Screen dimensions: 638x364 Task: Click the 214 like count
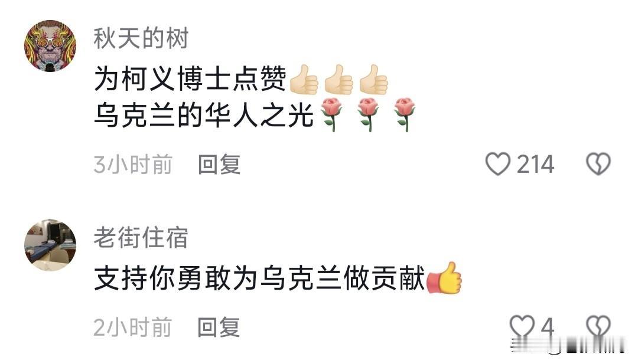535,165
